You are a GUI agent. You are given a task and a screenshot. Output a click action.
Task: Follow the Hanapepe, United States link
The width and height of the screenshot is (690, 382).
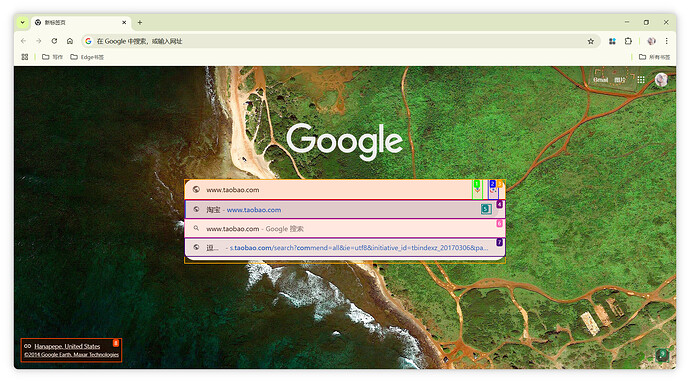[x=67, y=346]
